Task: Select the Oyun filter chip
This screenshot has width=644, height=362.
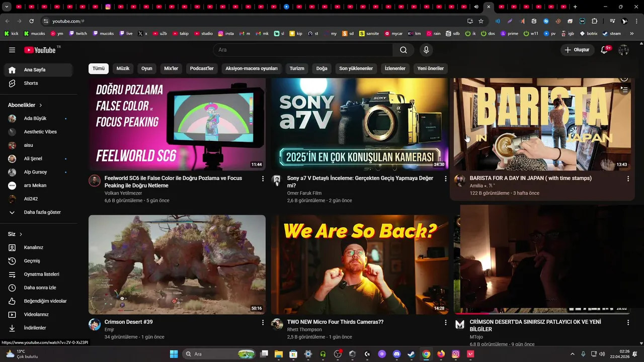Action: tap(146, 68)
